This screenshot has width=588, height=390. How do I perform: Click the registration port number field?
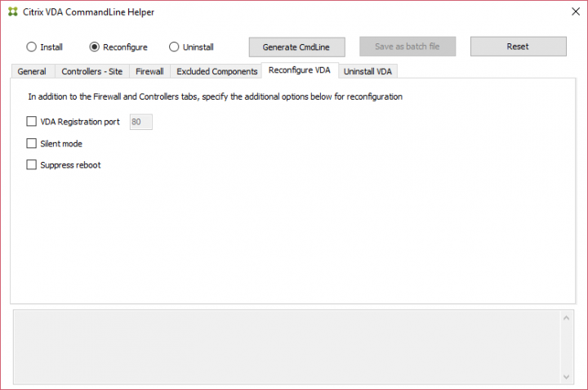point(140,122)
